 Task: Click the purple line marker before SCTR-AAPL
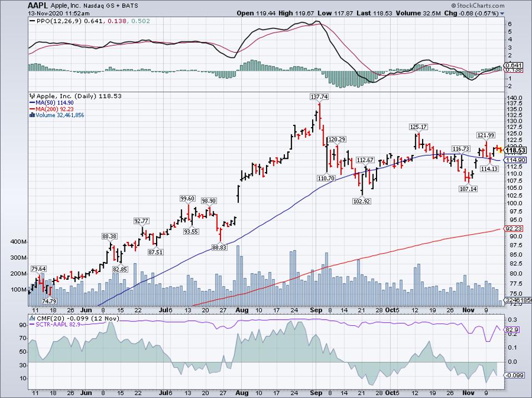[x=33, y=325]
